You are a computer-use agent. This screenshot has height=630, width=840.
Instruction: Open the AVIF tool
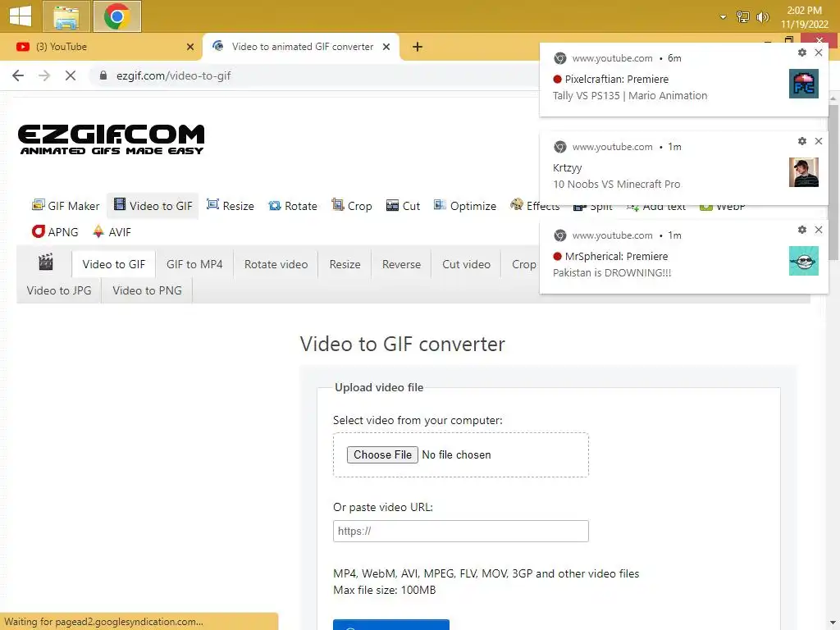pos(112,232)
